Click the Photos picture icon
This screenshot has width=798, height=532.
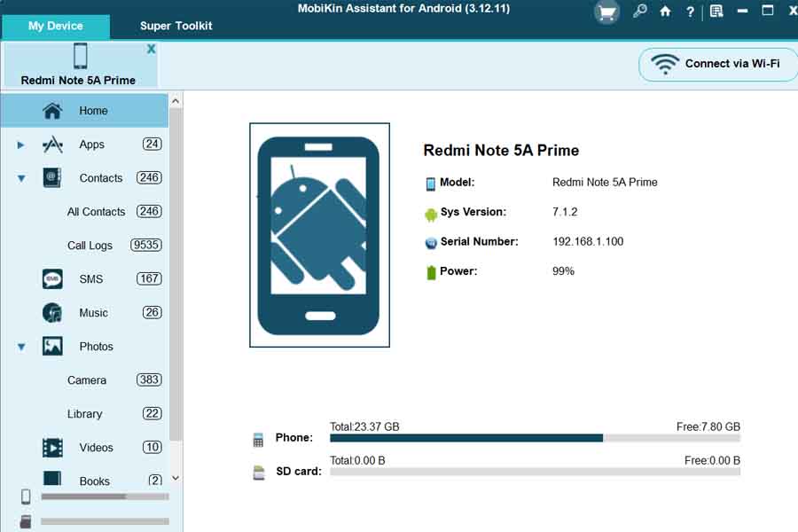(x=52, y=346)
